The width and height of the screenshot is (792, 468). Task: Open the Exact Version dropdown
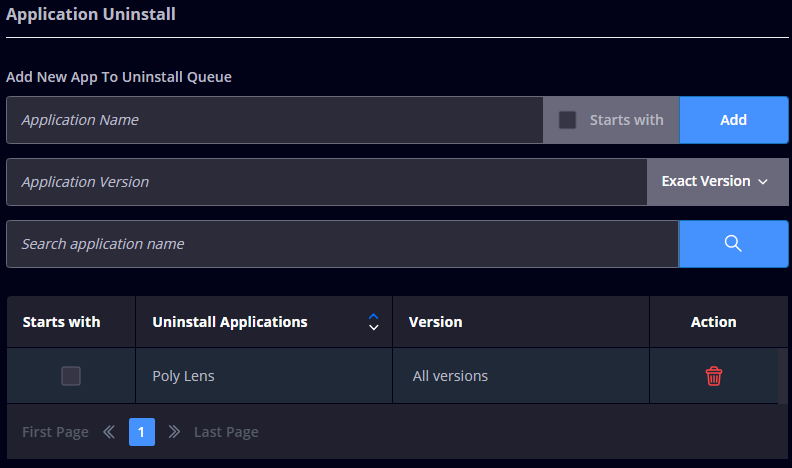(717, 182)
